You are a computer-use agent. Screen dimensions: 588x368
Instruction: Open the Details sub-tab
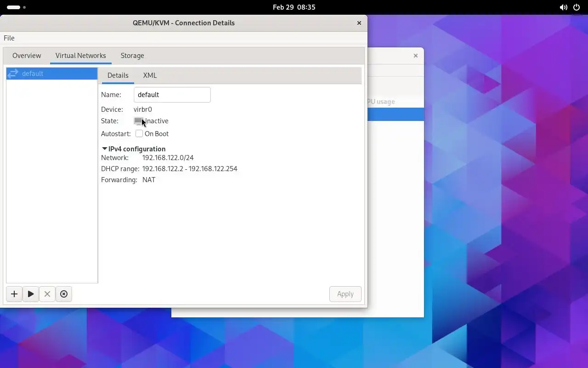point(118,75)
